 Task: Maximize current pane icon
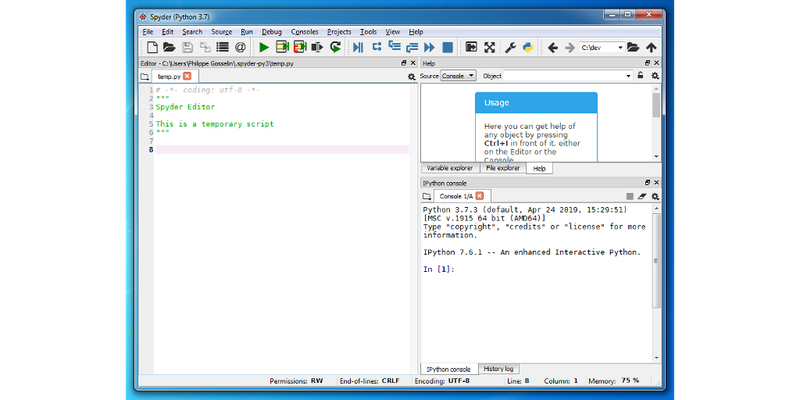471,47
